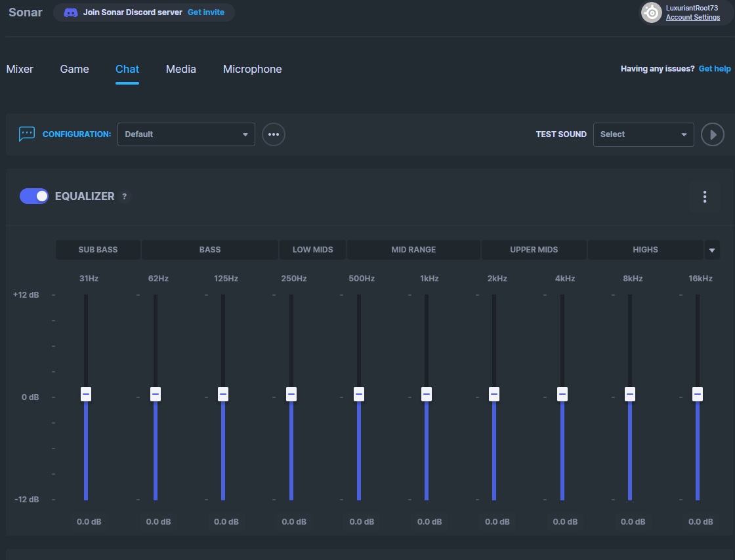Click the chat configuration speech bubble icon
Viewport: 735px width, 560px height.
27,134
